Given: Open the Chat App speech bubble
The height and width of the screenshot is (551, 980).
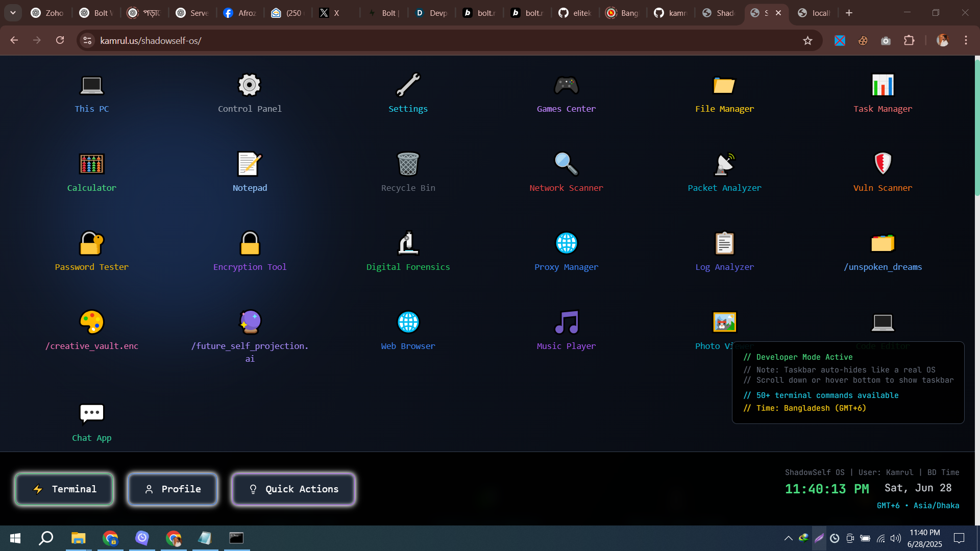Looking at the screenshot, I should (92, 413).
